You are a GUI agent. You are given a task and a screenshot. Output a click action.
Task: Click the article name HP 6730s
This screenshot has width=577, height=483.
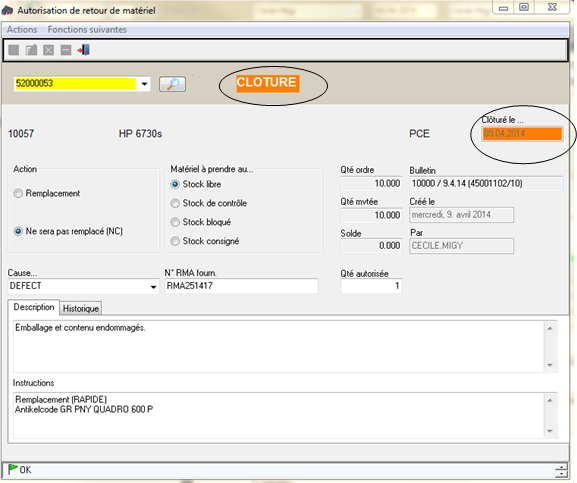(140, 134)
